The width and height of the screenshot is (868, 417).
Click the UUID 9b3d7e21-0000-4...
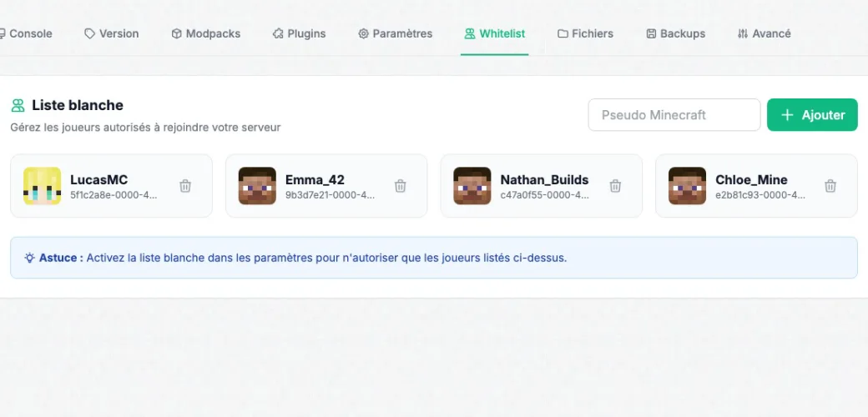pyautogui.click(x=330, y=195)
